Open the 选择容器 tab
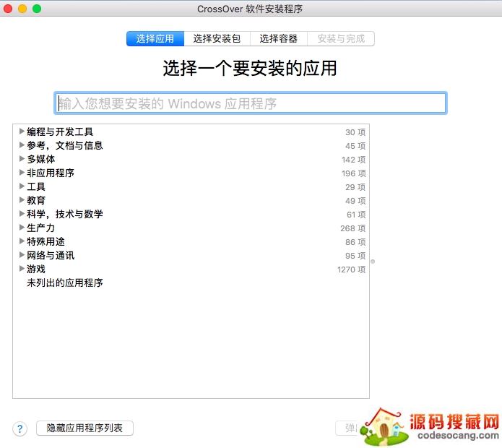502x448 pixels. [278, 39]
